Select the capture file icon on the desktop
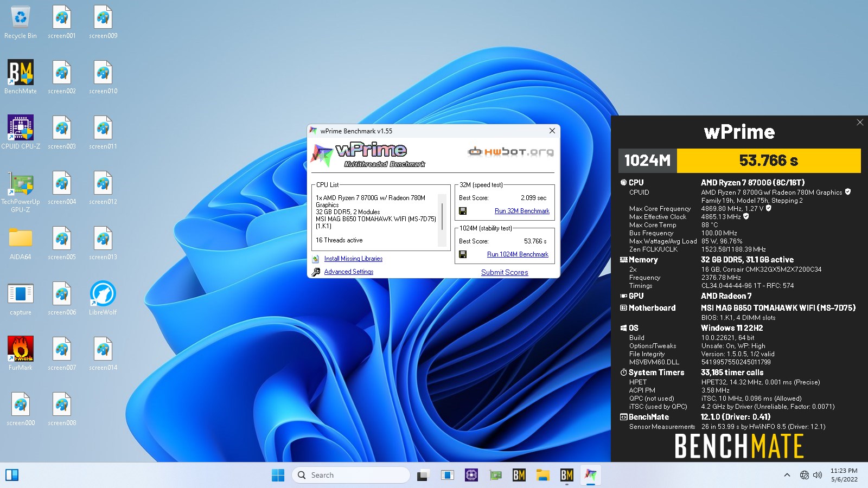Viewport: 868px width, 488px height. (21, 299)
